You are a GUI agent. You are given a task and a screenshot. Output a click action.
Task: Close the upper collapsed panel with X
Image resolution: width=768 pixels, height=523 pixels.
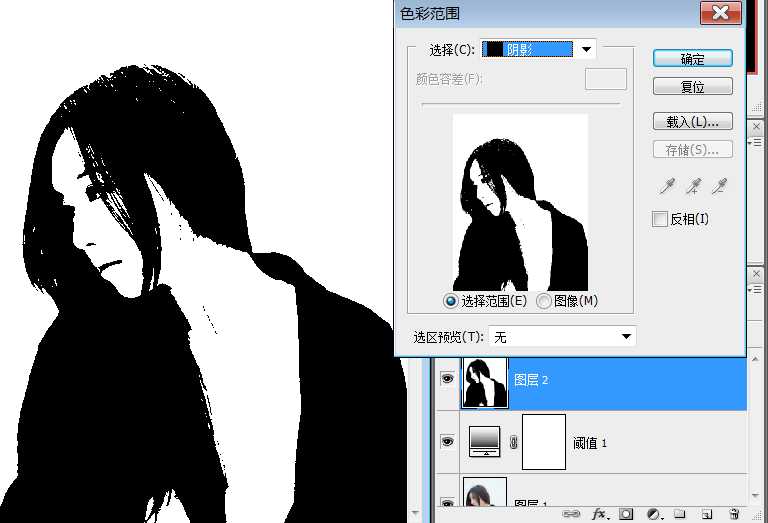tap(756, 127)
